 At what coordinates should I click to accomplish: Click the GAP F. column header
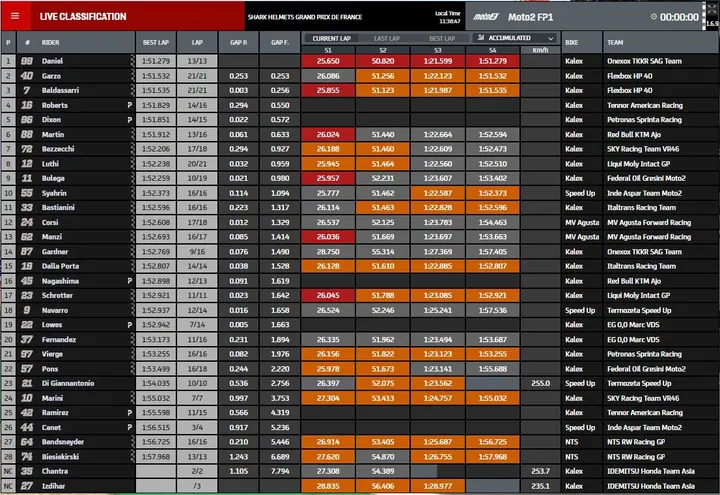[x=280, y=42]
